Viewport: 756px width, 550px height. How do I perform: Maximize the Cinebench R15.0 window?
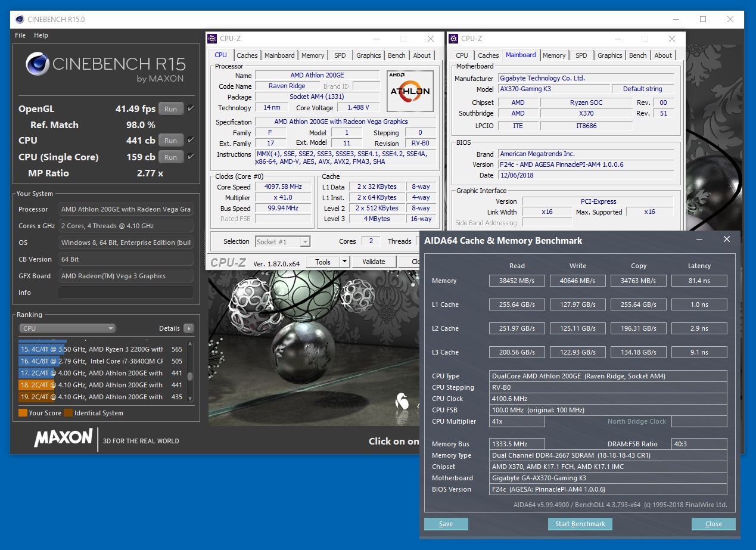tap(703, 19)
